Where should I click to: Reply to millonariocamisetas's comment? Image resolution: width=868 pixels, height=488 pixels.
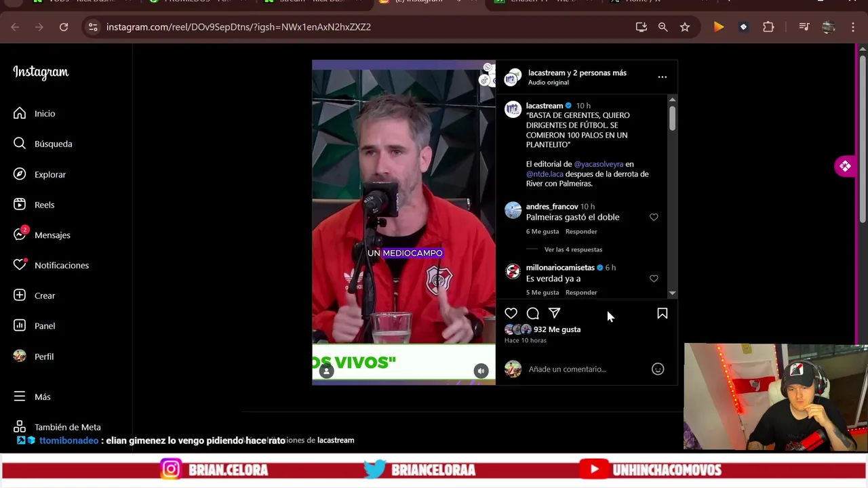[581, 292]
